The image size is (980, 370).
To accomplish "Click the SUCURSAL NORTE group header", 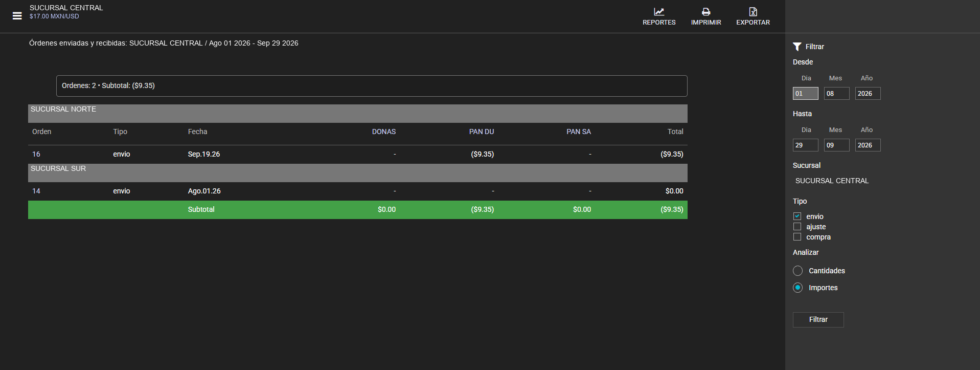I will pyautogui.click(x=357, y=114).
